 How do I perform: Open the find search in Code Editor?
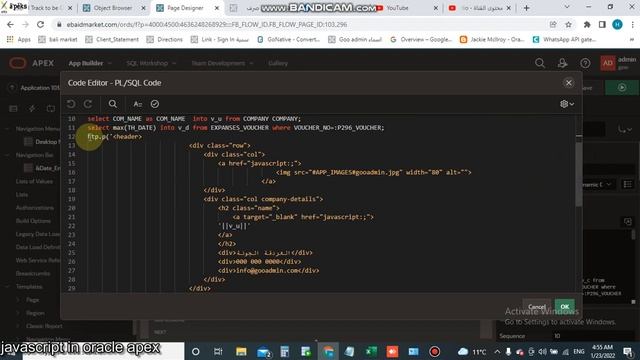click(x=113, y=104)
